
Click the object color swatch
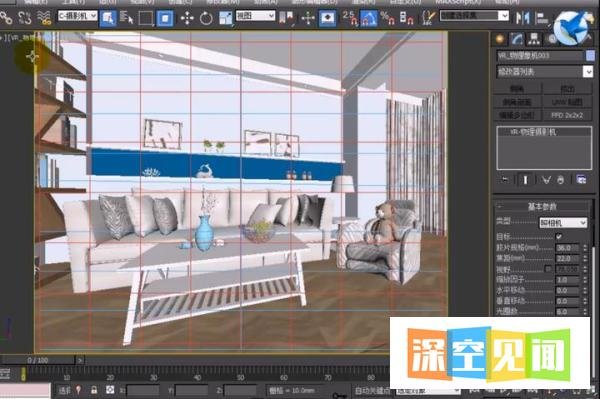590,56
